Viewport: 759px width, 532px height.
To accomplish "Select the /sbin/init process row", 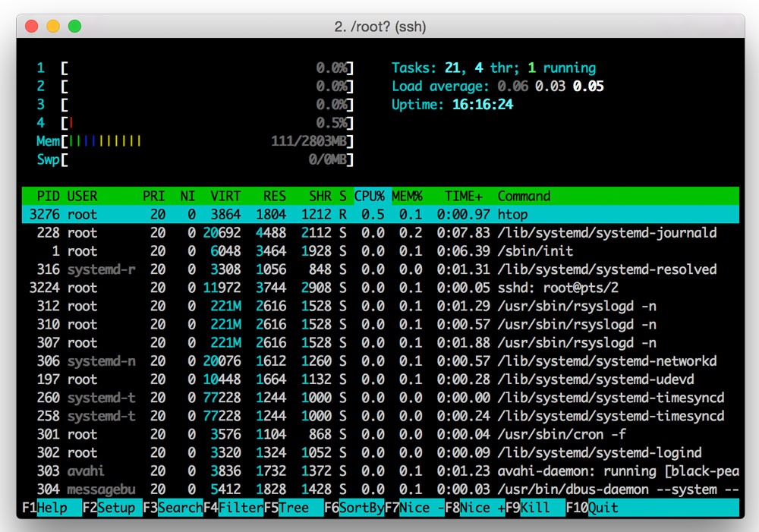I will coord(379,251).
